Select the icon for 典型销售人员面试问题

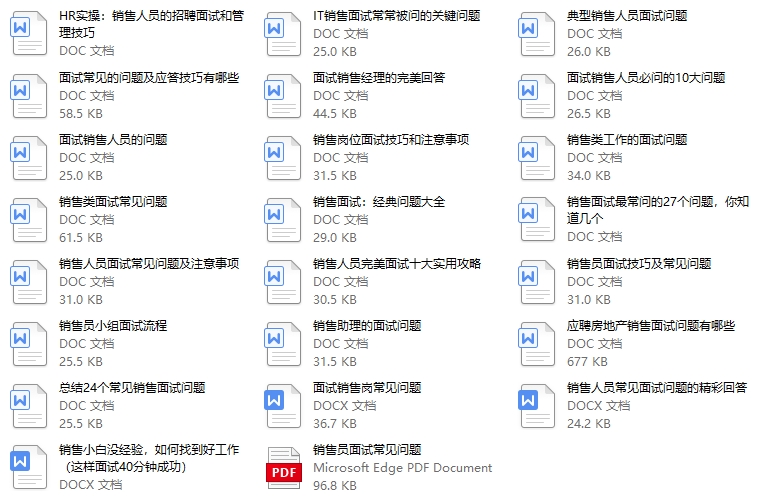(537, 35)
